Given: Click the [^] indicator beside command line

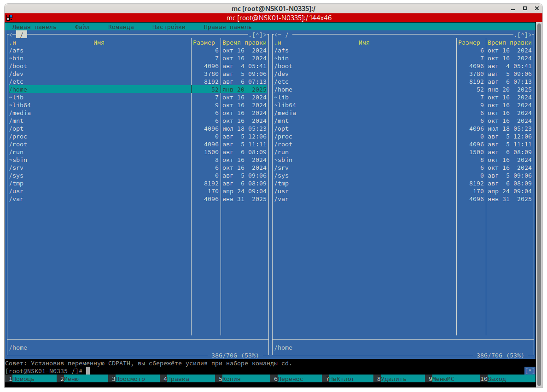Looking at the screenshot, I should (530, 371).
